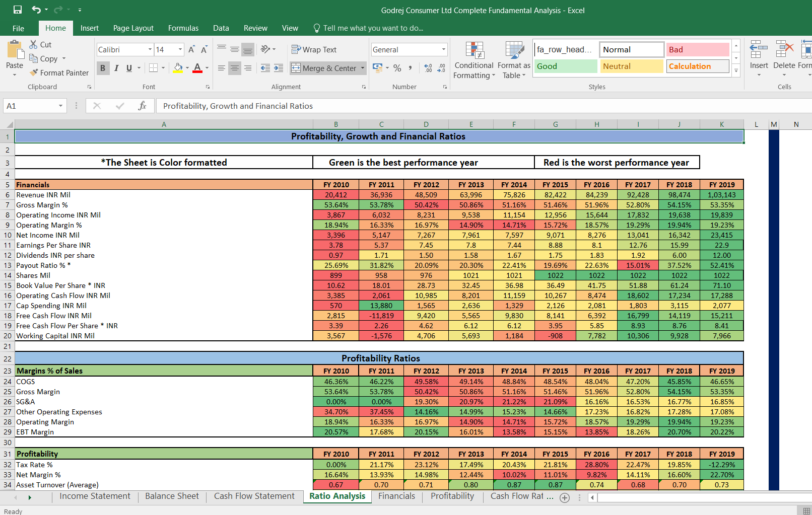Image resolution: width=812 pixels, height=515 pixels.
Task: Switch to the Insert ribbon tab
Action: (90, 28)
